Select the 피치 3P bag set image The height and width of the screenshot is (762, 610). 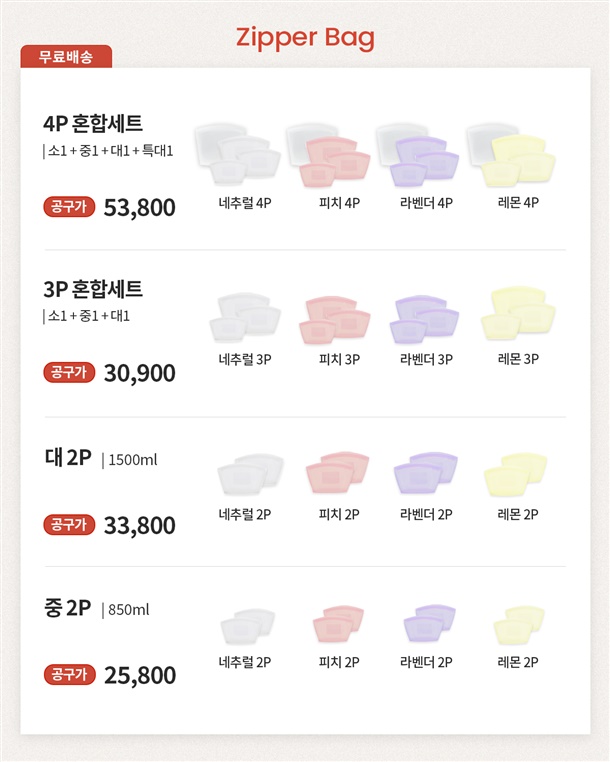click(335, 320)
